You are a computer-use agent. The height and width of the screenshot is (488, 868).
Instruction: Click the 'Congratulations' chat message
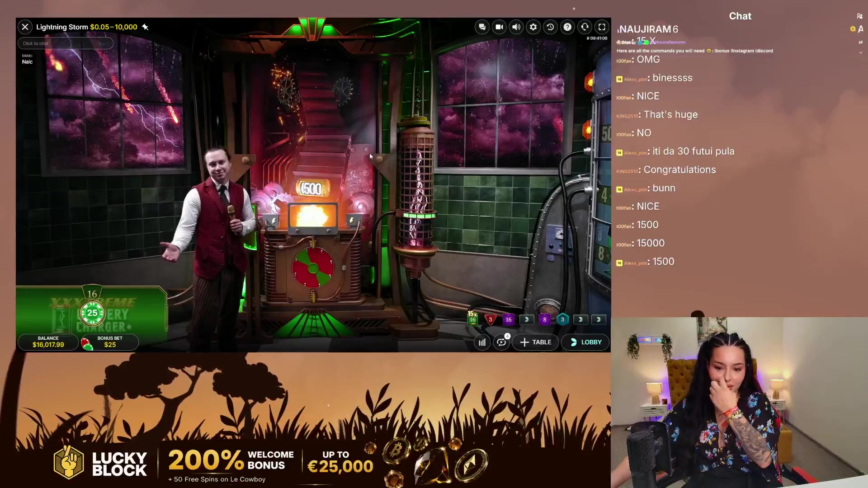tap(679, 170)
